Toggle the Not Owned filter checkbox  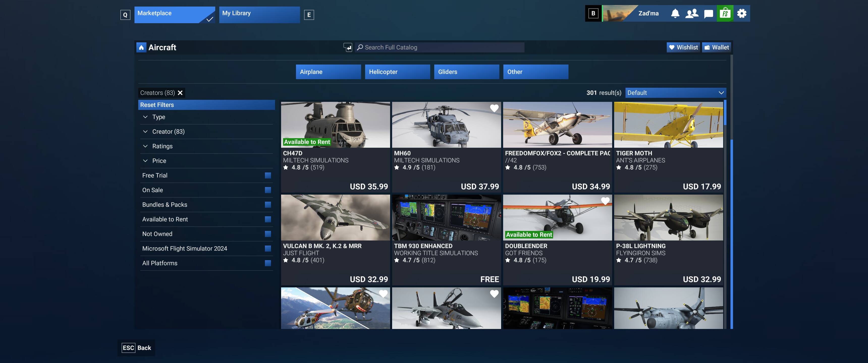(268, 234)
